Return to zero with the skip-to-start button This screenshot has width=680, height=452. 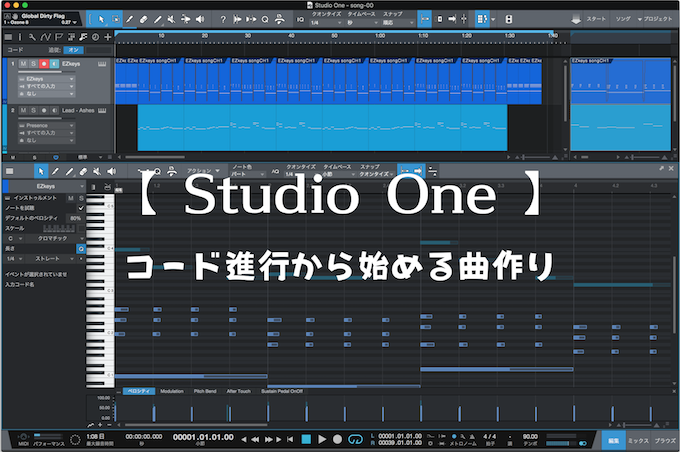point(290,439)
